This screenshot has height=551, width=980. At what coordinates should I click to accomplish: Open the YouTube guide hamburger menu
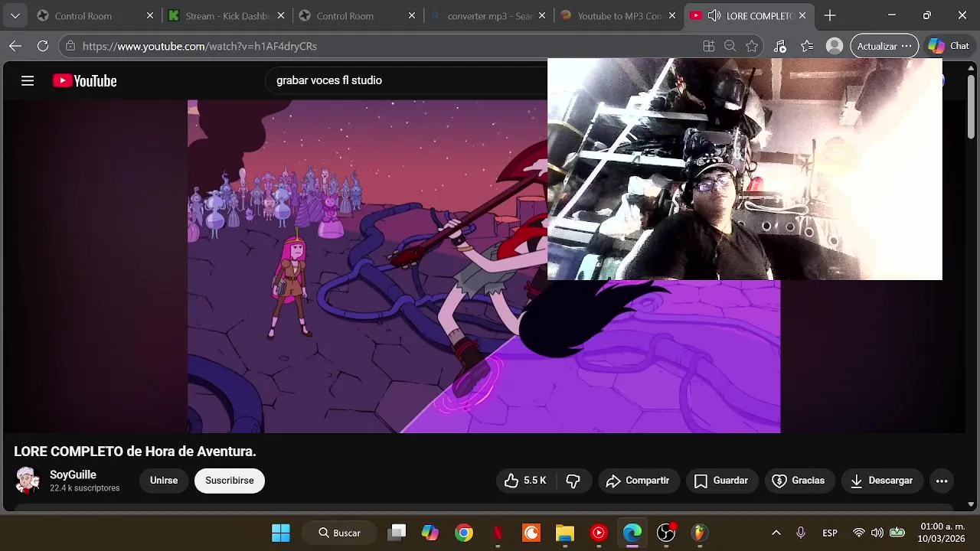click(28, 80)
